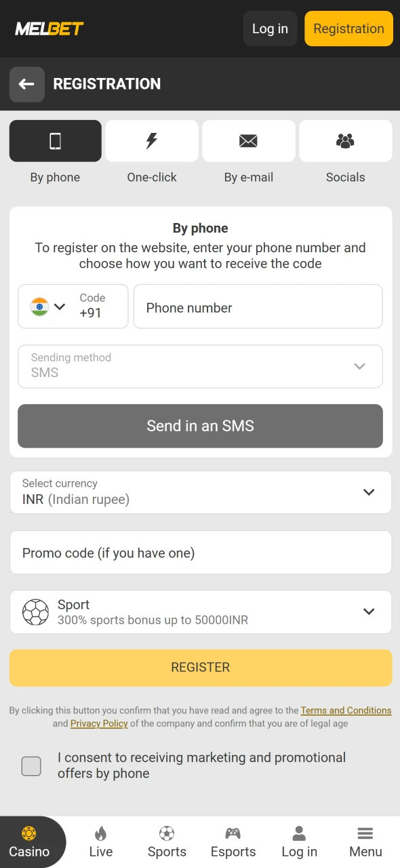This screenshot has height=868, width=400.
Task: Click the yellow REGISTER button
Action: pos(200,667)
